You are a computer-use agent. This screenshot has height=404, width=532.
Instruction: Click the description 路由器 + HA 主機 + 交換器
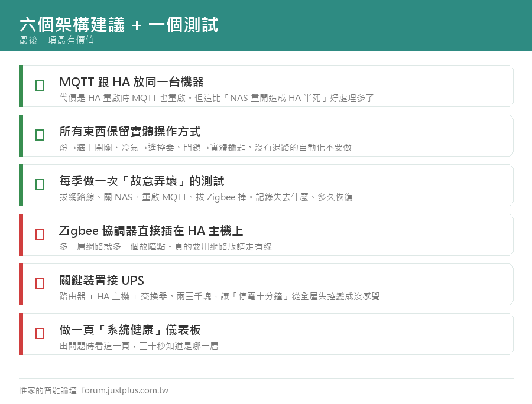219,297
